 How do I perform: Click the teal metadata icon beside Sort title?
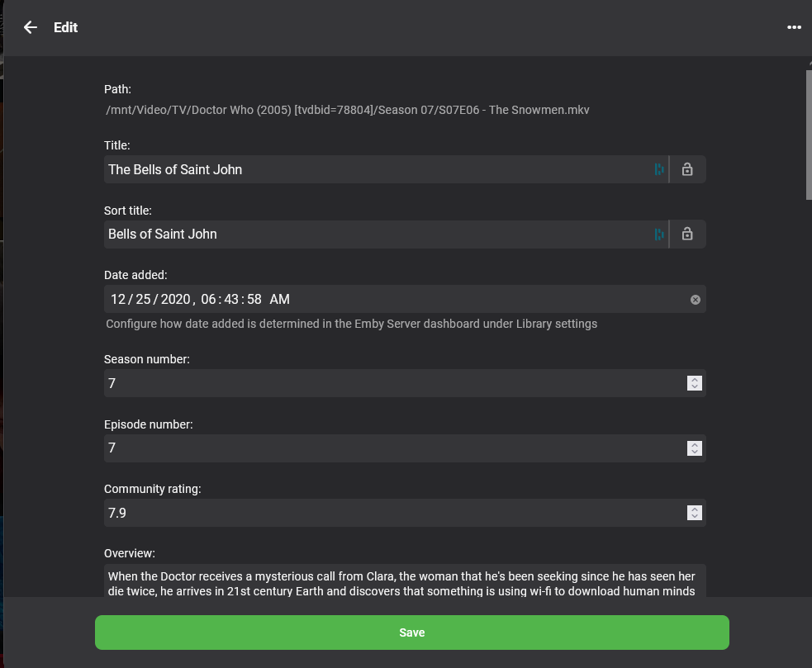coord(658,234)
